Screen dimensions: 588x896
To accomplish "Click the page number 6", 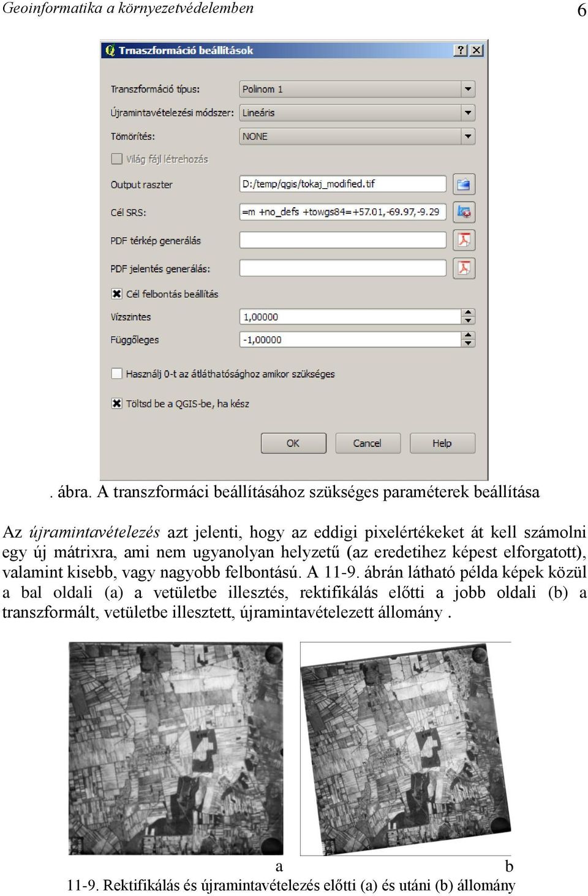I will (581, 10).
